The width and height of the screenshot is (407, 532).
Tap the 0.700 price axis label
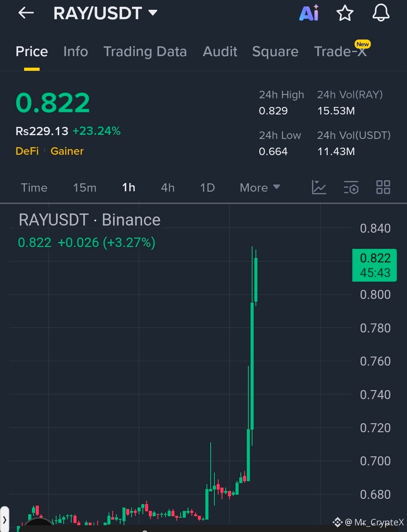[375, 461]
